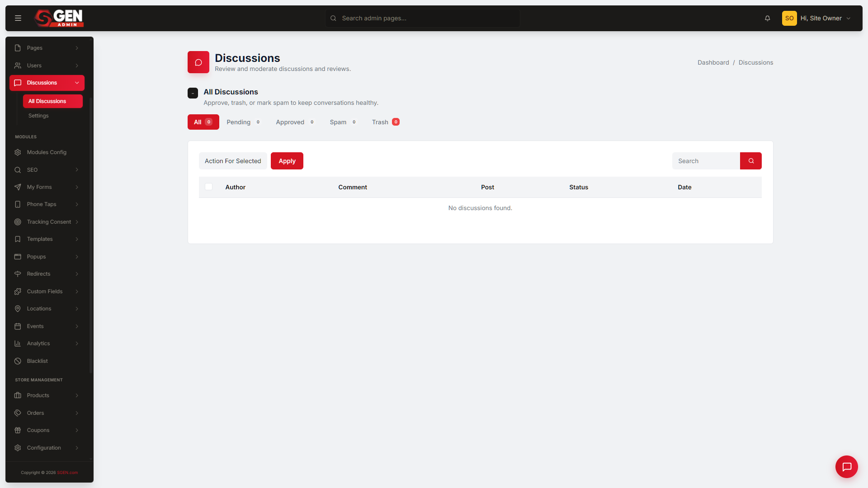The image size is (868, 488).
Task: Click the Redirects signpost icon
Action: (x=18, y=274)
